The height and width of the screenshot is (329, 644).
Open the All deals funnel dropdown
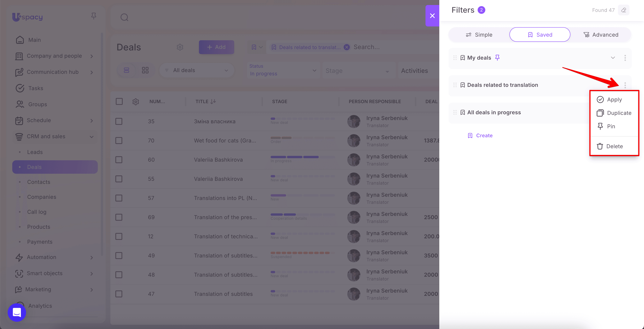click(x=197, y=70)
